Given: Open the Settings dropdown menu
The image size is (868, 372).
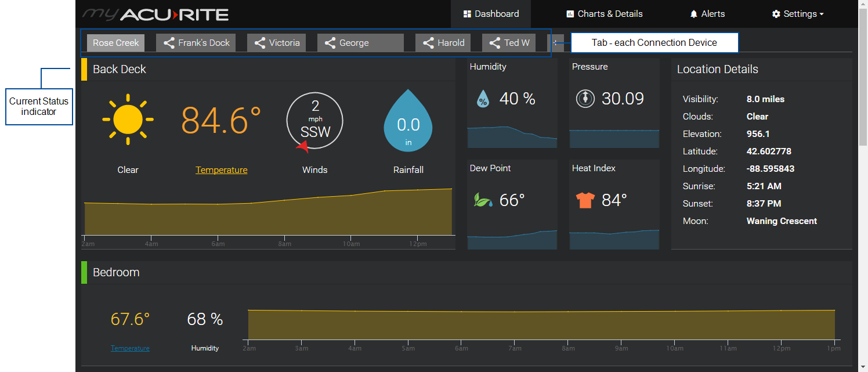Looking at the screenshot, I should point(797,14).
